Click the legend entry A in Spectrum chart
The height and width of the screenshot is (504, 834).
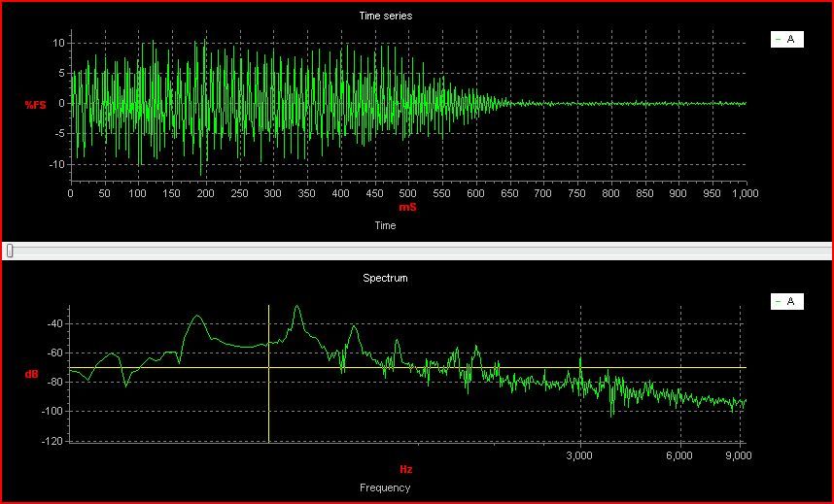786,301
